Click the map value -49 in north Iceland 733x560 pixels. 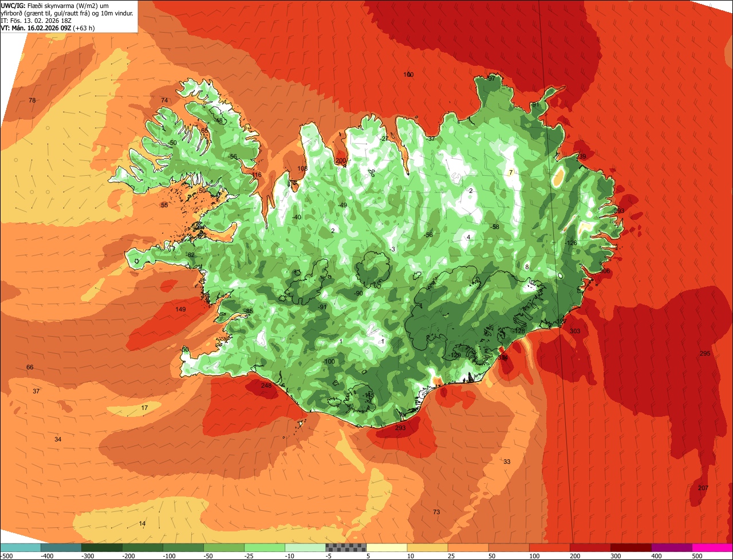click(x=342, y=206)
